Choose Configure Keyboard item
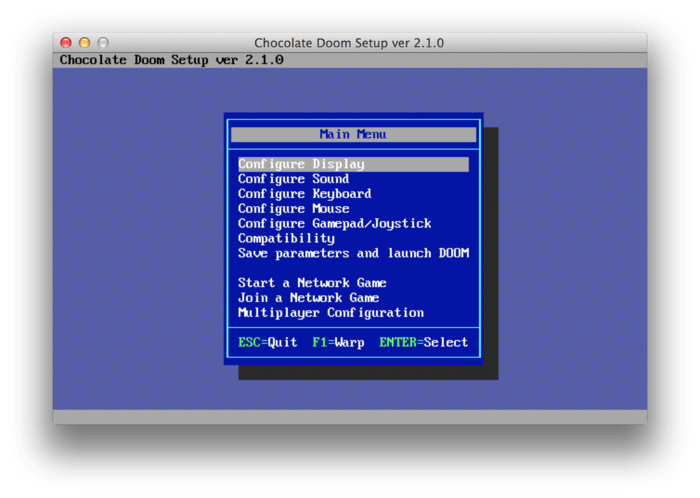 304,194
